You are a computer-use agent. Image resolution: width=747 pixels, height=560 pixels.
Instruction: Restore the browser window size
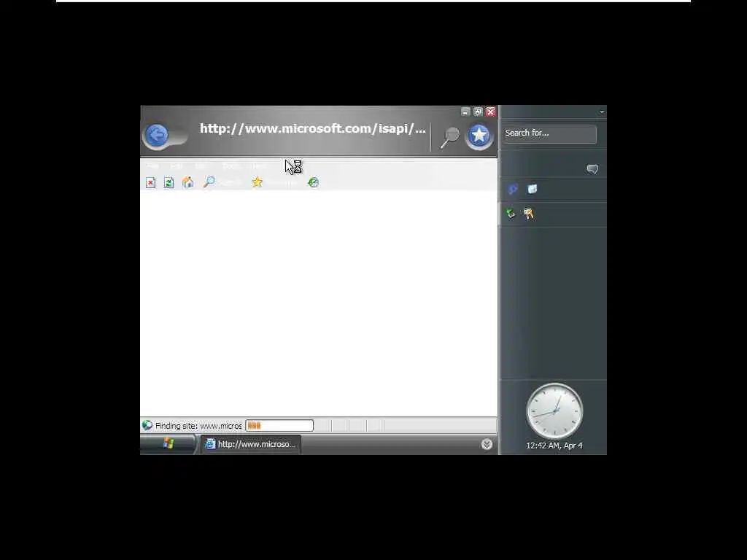tap(478, 112)
